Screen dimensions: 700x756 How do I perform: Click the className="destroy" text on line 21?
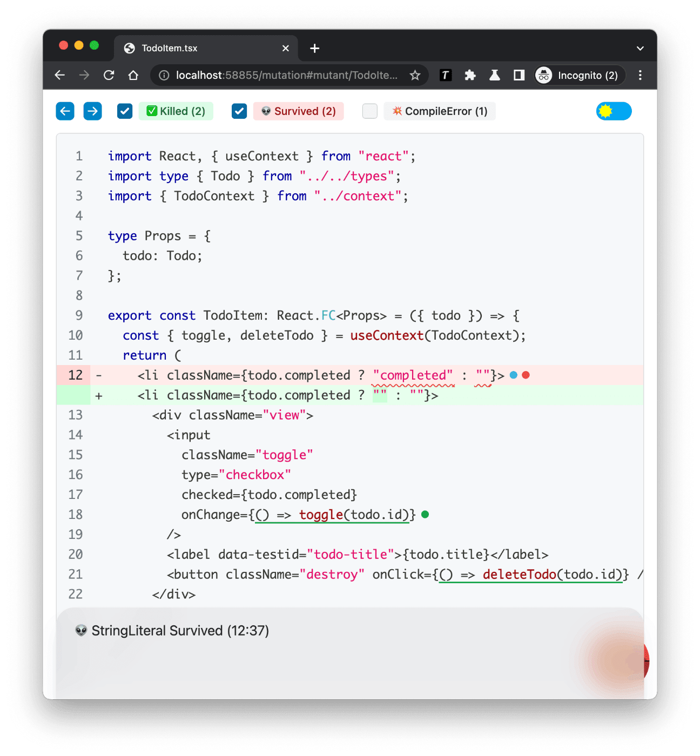point(295,575)
